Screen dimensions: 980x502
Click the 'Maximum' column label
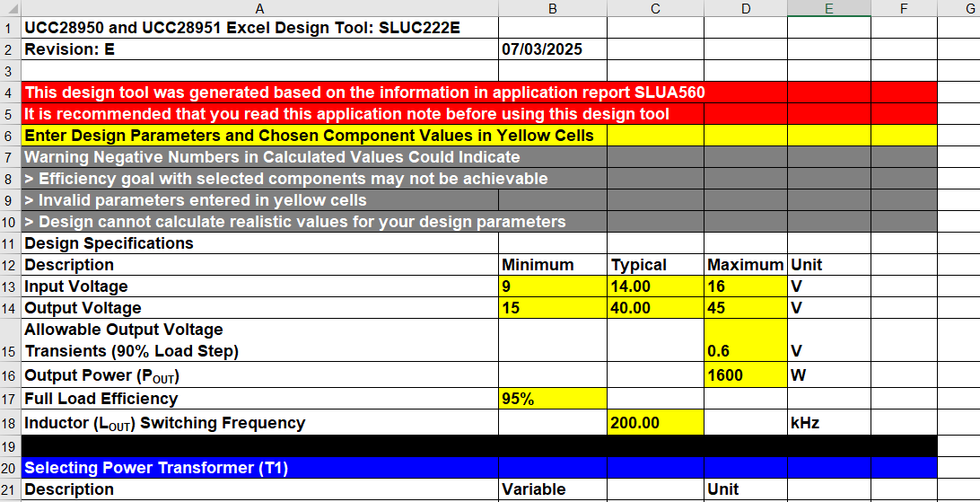pos(746,265)
